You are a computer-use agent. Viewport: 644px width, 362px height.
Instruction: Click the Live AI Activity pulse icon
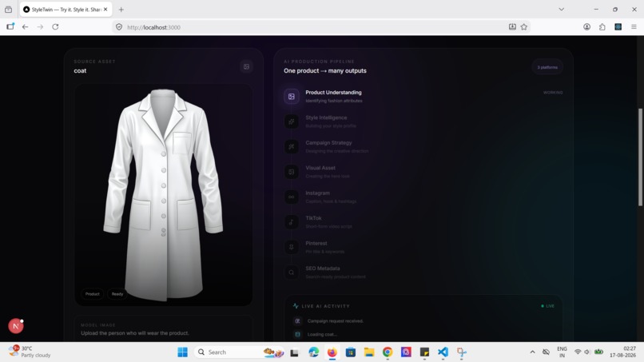pos(296,306)
